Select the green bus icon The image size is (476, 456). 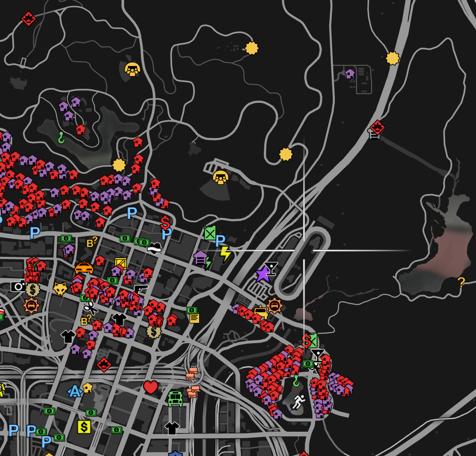click(x=175, y=399)
